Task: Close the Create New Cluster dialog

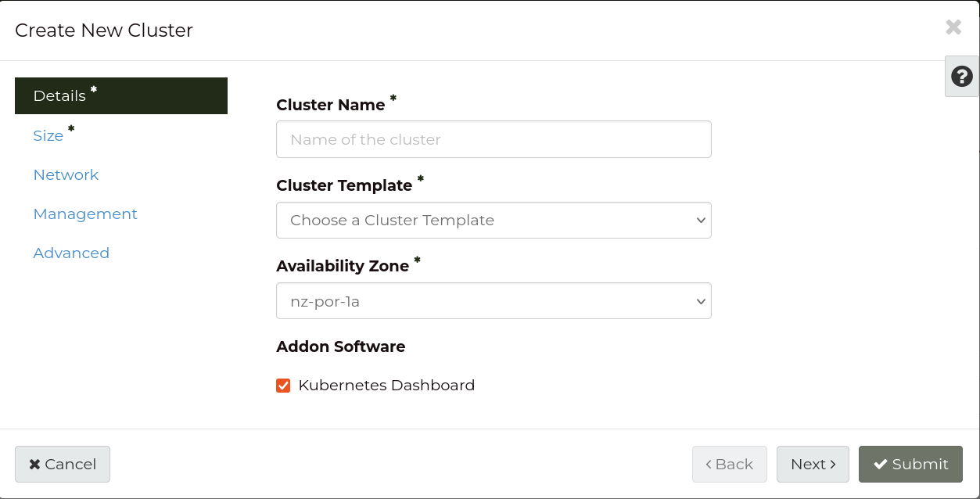Action: 953,27
